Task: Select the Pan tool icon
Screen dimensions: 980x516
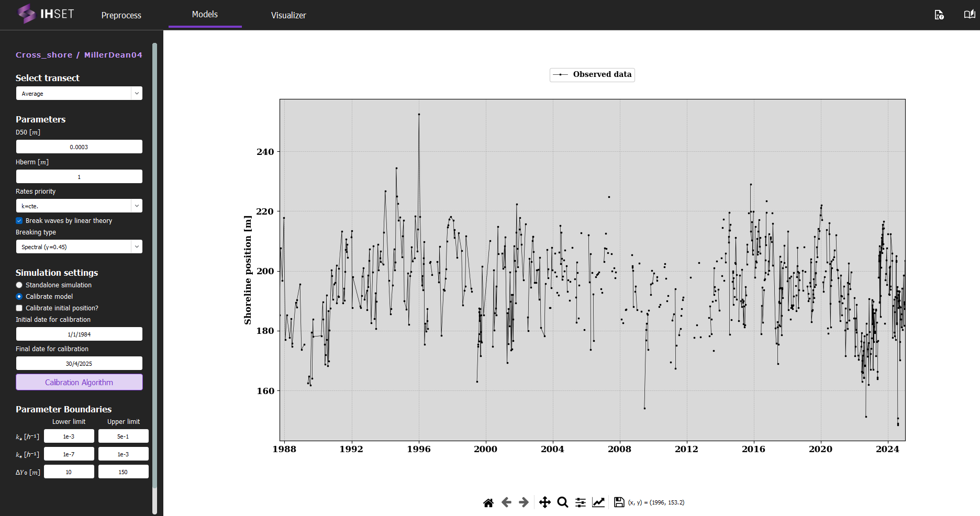Action: [544, 502]
